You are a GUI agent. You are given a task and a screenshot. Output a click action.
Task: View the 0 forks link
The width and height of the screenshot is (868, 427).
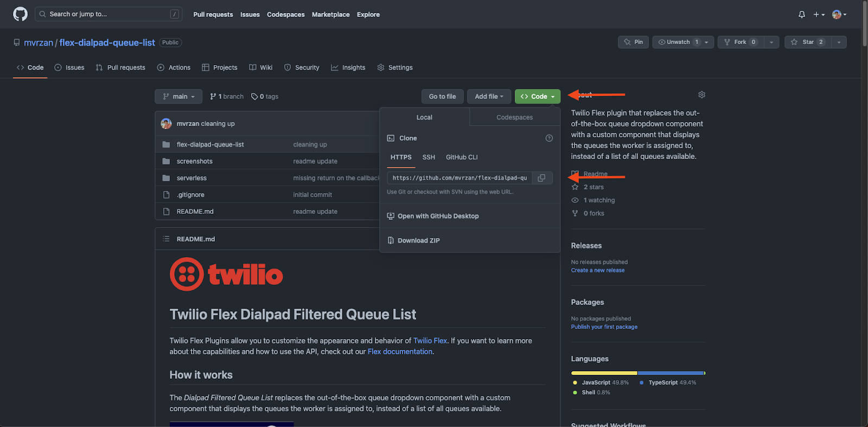click(588, 213)
